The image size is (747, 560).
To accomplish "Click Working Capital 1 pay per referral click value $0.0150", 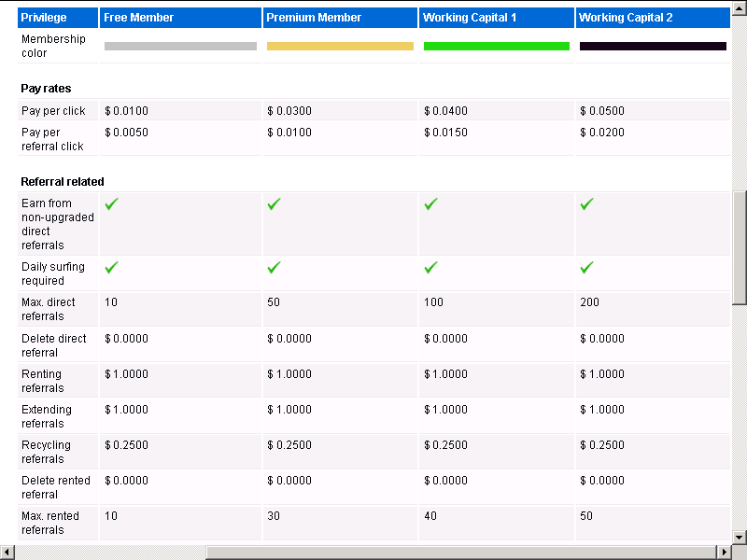I will pyautogui.click(x=446, y=133).
